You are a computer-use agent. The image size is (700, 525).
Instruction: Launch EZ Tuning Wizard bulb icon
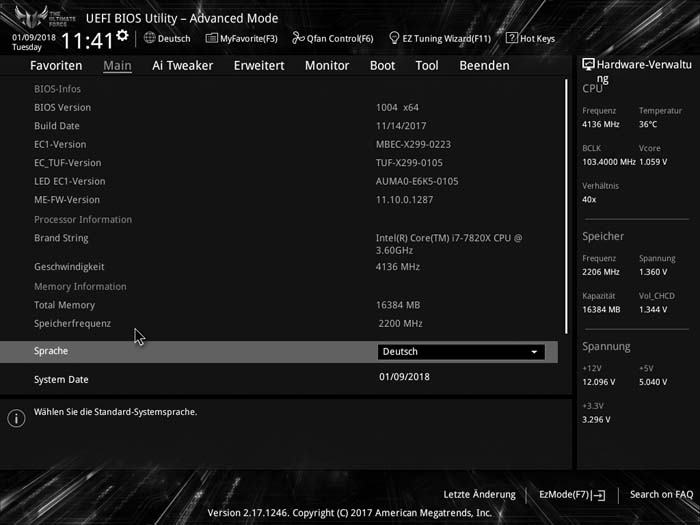[x=394, y=38]
